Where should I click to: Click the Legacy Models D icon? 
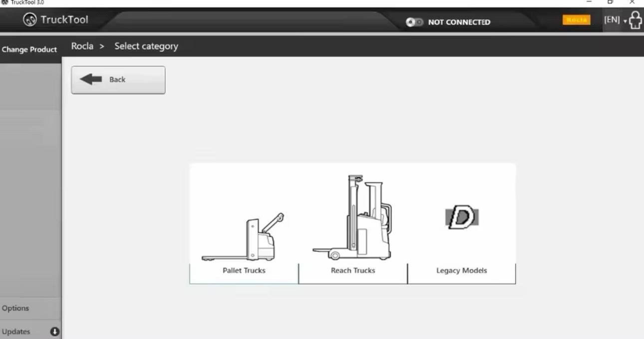coord(461,217)
